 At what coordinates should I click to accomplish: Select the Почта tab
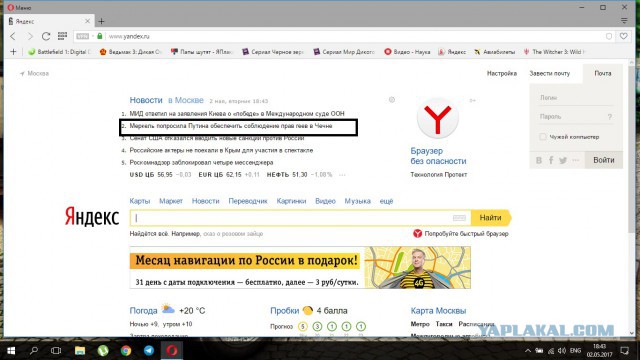tap(602, 73)
